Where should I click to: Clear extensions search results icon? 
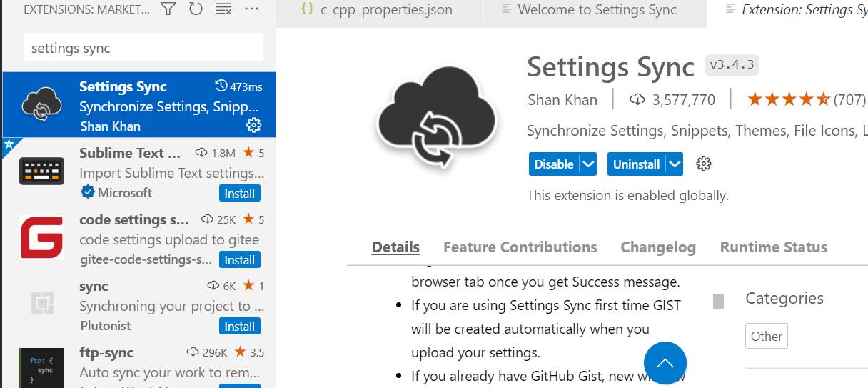pos(223,9)
